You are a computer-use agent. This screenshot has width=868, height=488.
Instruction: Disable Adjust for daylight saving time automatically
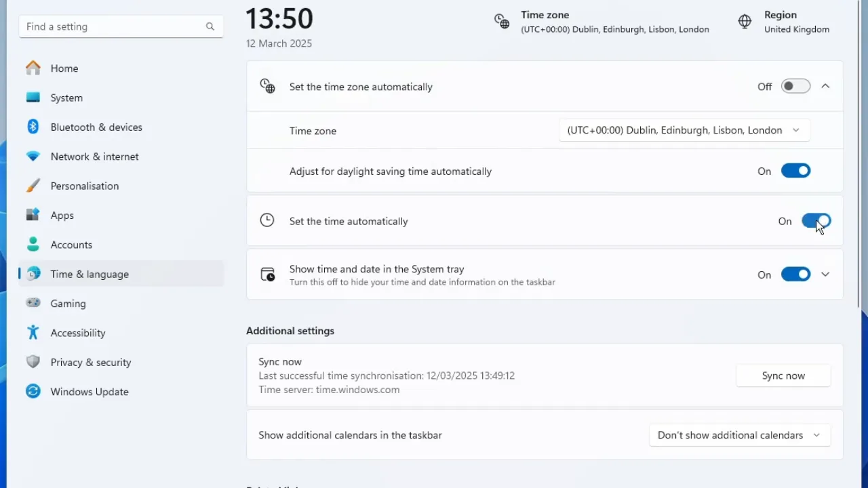coord(795,171)
